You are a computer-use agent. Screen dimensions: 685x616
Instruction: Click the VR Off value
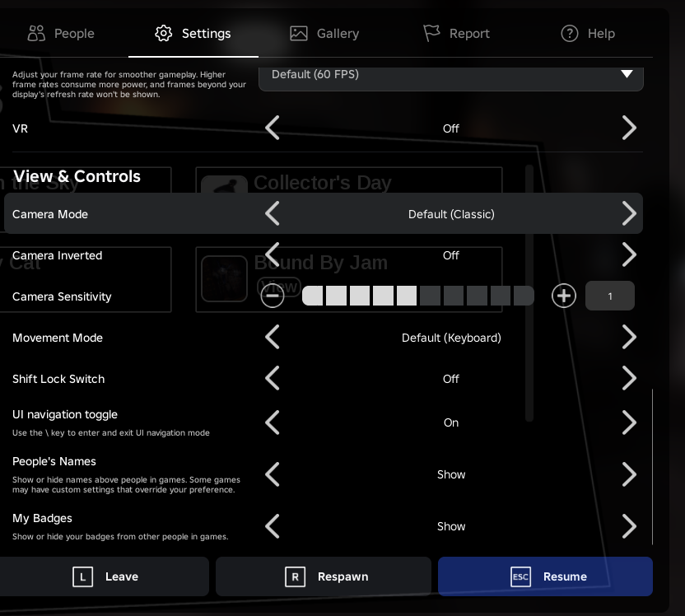(451, 128)
